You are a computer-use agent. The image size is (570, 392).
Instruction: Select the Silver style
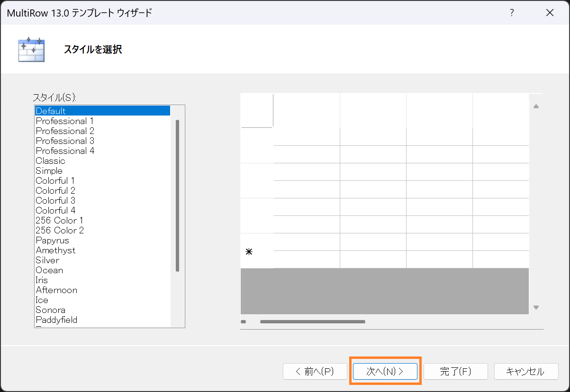pos(102,260)
